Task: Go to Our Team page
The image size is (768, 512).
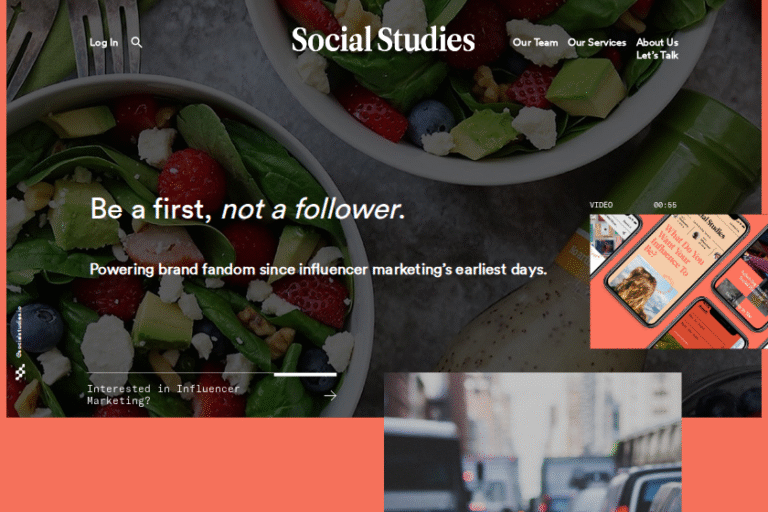Action: click(x=535, y=43)
